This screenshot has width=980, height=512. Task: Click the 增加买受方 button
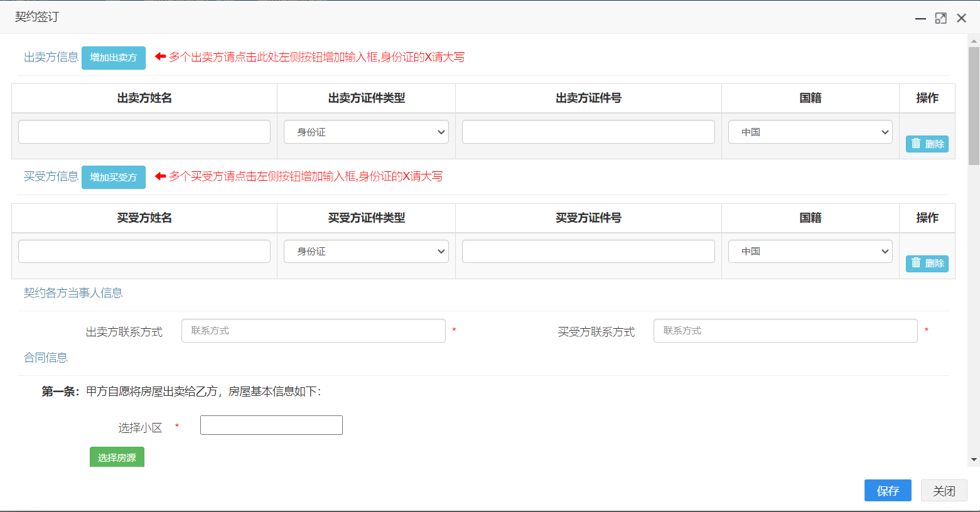point(114,177)
